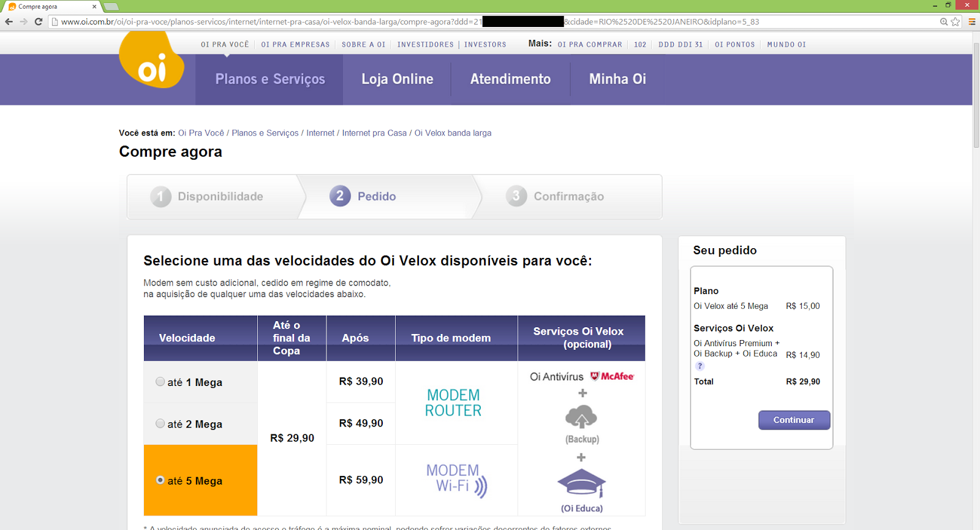Open the Chrome menu icon
The height and width of the screenshot is (530, 980).
click(x=971, y=21)
